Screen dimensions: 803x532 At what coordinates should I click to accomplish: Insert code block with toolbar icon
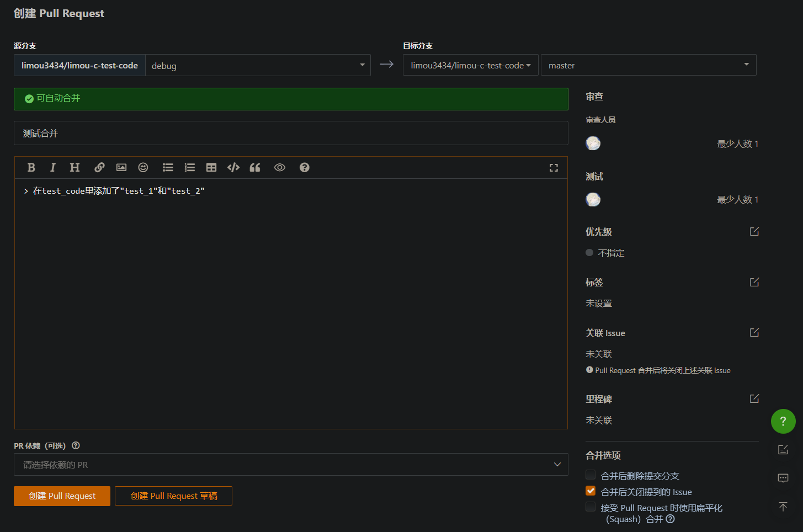point(233,168)
